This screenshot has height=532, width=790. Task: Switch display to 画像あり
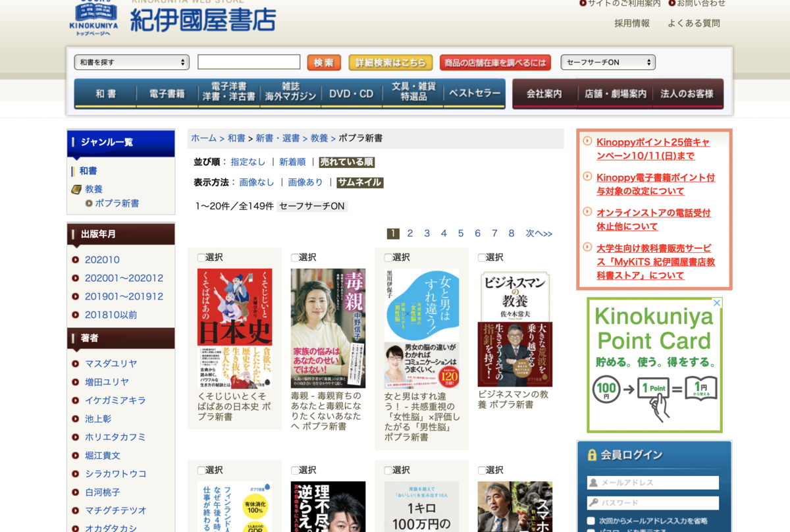coord(305,182)
